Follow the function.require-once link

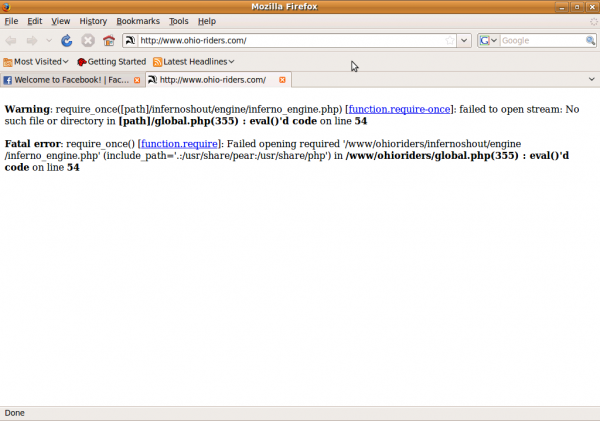pyautogui.click(x=400, y=108)
